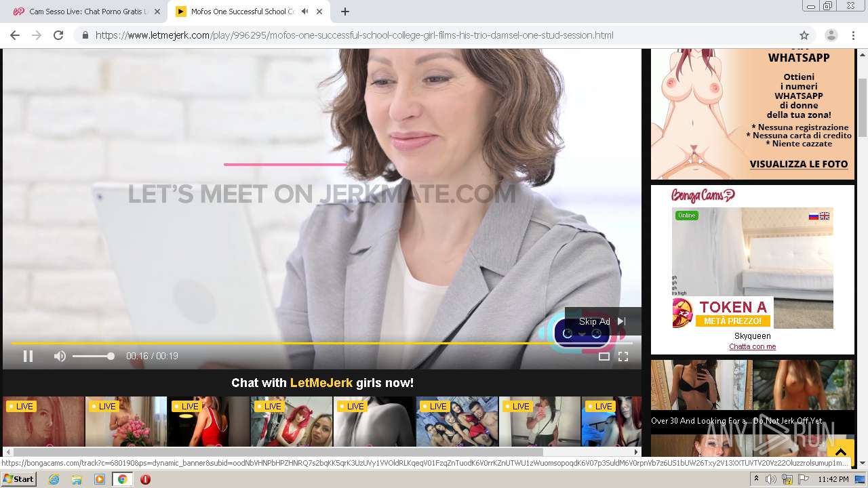Open the LIVE thumbnail directly below the now! heading
The width and height of the screenshot is (868, 488).
tap(374, 421)
